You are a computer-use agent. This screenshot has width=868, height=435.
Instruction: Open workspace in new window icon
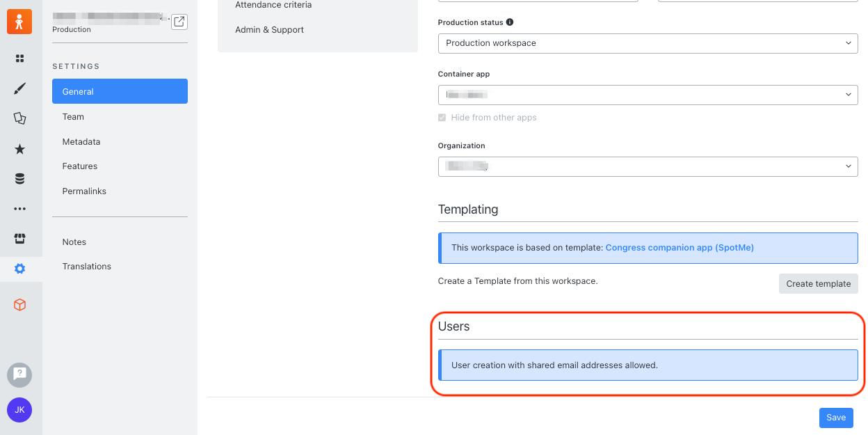[x=179, y=22]
